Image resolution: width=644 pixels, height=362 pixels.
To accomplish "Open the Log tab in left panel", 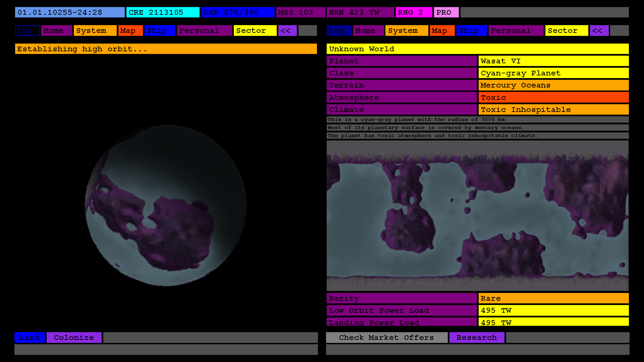I will point(27,31).
